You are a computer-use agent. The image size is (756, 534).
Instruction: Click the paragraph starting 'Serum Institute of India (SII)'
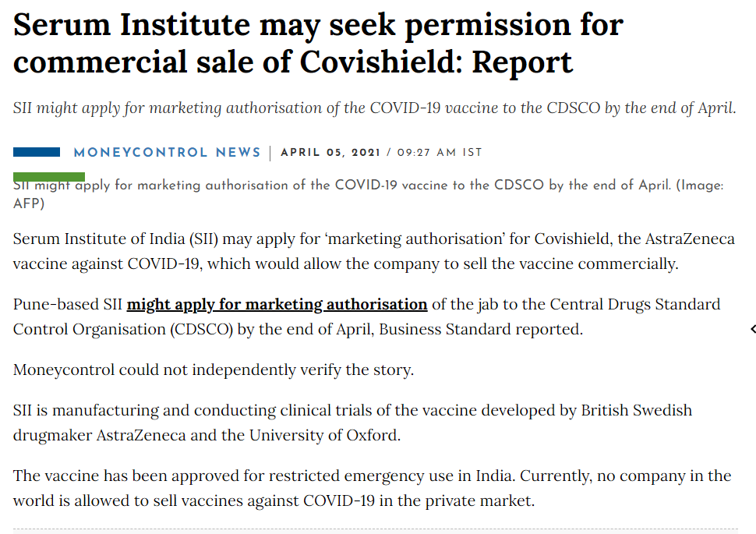pos(373,251)
